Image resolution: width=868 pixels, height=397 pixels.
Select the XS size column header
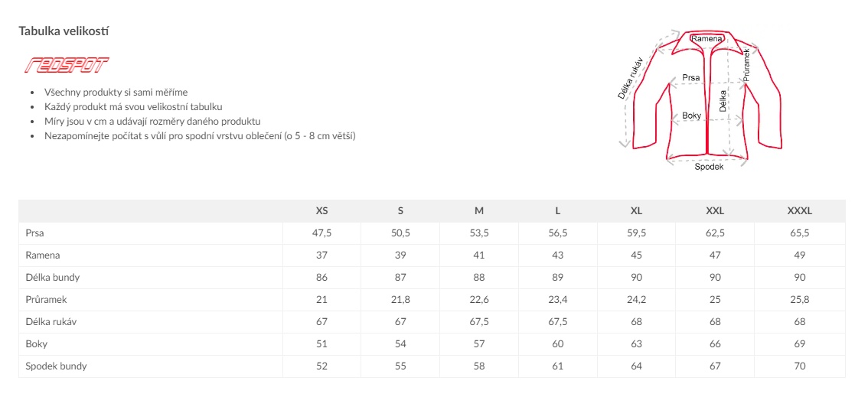(321, 210)
